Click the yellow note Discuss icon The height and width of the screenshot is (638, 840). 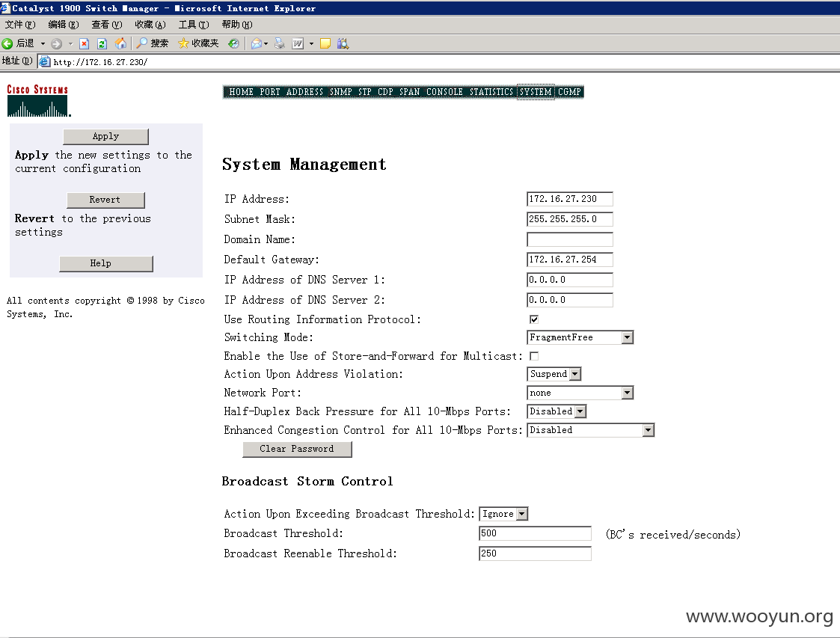click(x=325, y=43)
